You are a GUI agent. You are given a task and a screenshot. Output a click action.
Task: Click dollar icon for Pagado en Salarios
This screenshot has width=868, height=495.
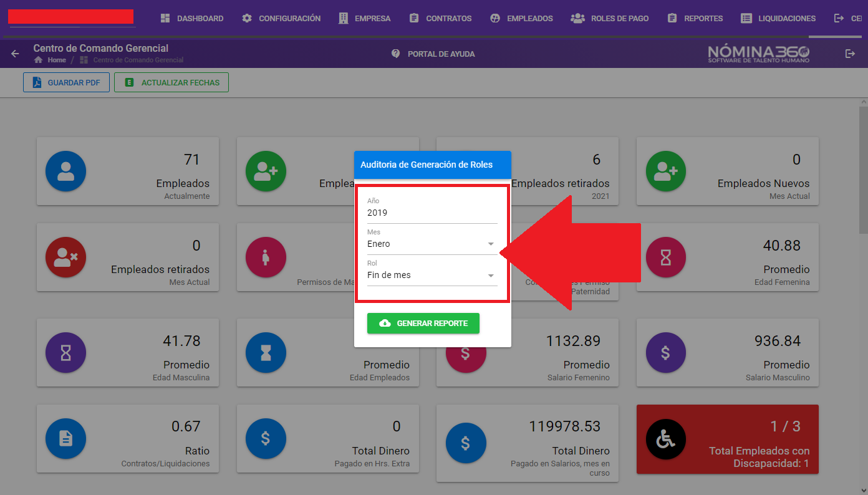466,443
